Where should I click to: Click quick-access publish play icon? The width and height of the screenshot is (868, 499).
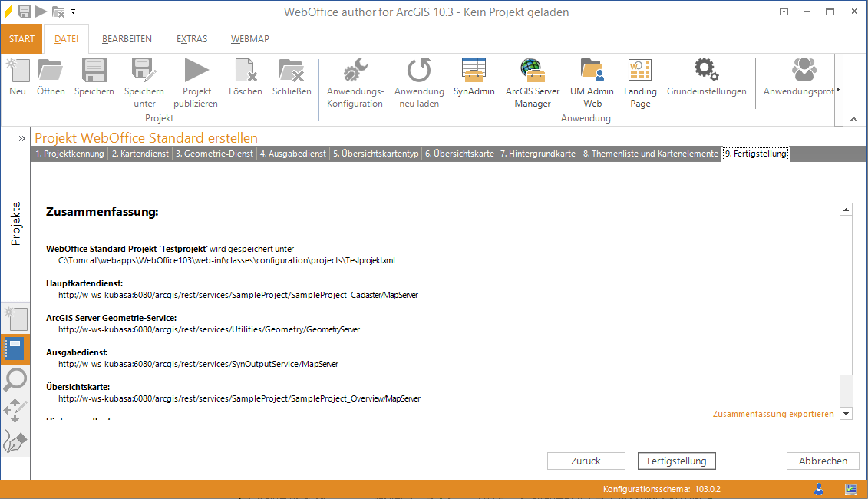41,11
